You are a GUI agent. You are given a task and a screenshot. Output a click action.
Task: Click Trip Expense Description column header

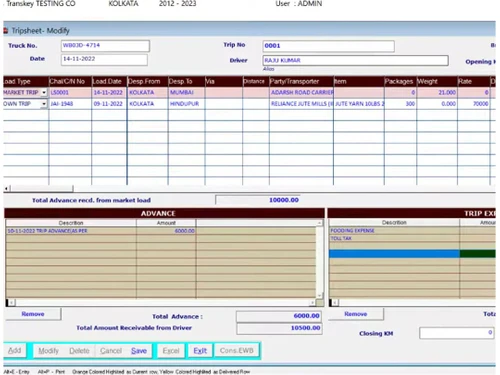394,222
